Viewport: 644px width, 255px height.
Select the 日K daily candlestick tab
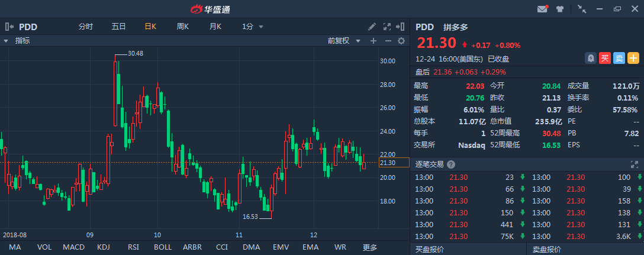150,27
